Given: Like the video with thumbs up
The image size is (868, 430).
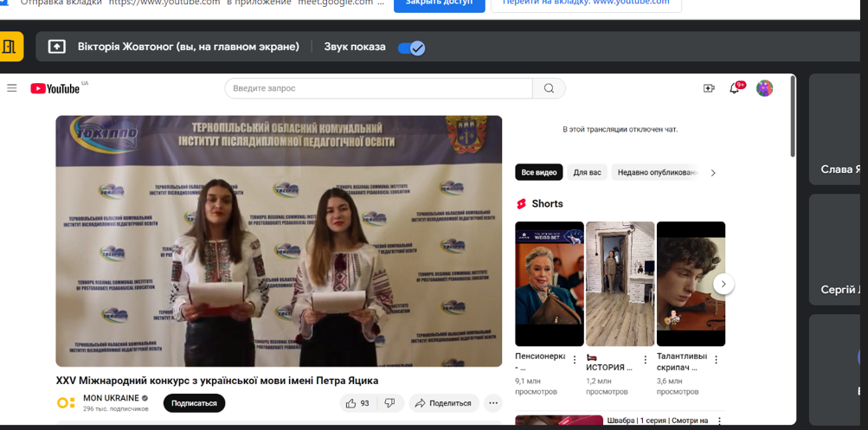Looking at the screenshot, I should [x=357, y=403].
